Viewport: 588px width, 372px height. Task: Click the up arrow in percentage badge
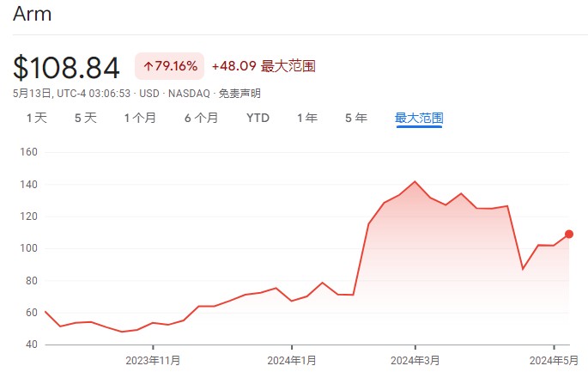coord(149,66)
